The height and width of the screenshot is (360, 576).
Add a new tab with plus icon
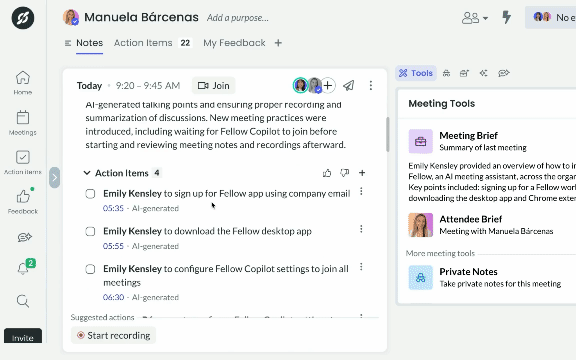click(278, 43)
